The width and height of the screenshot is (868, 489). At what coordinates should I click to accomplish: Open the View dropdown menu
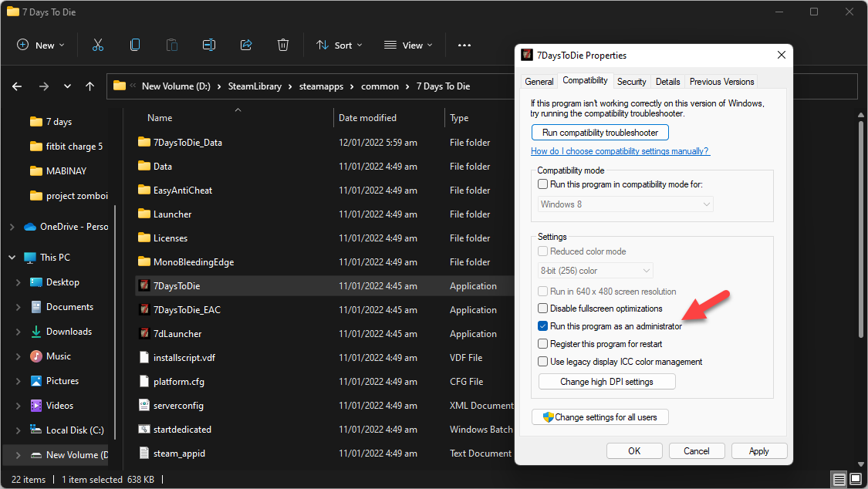point(408,46)
